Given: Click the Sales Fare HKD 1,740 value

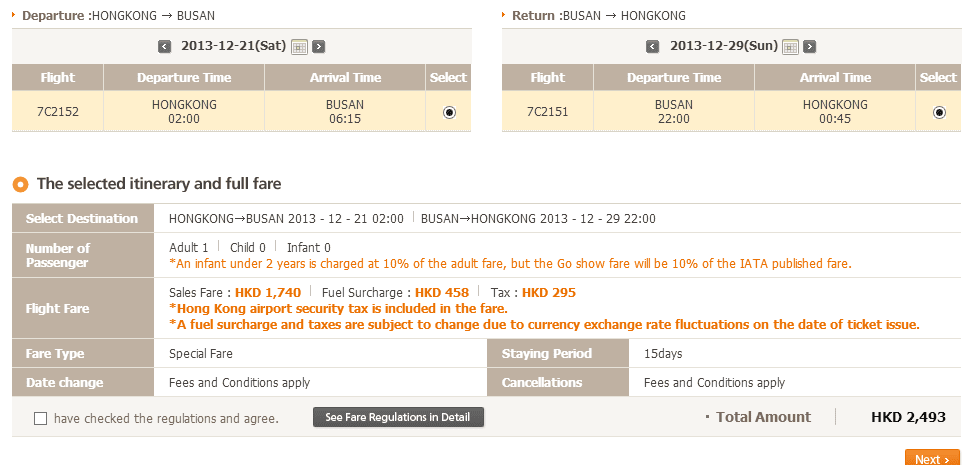Looking at the screenshot, I should point(268,293).
